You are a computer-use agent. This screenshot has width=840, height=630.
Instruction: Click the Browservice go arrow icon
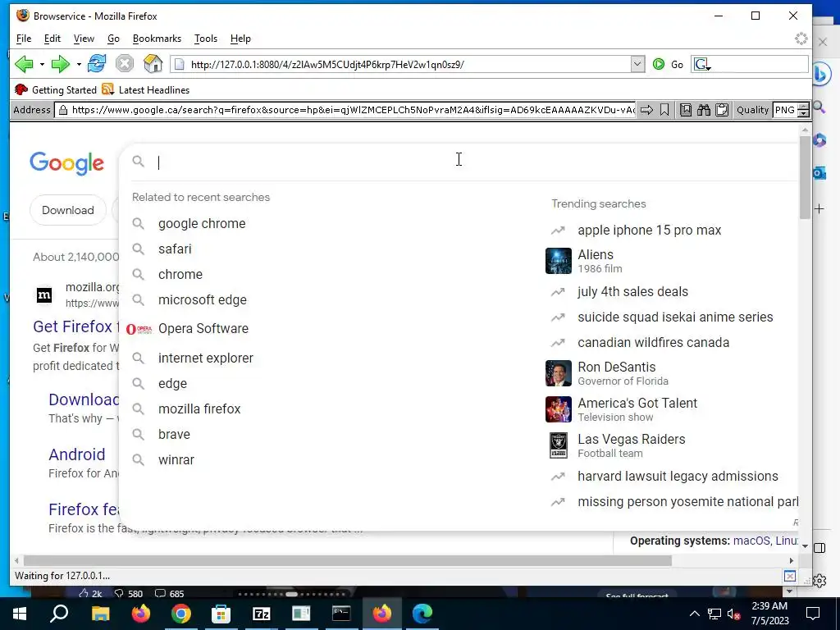coord(646,110)
